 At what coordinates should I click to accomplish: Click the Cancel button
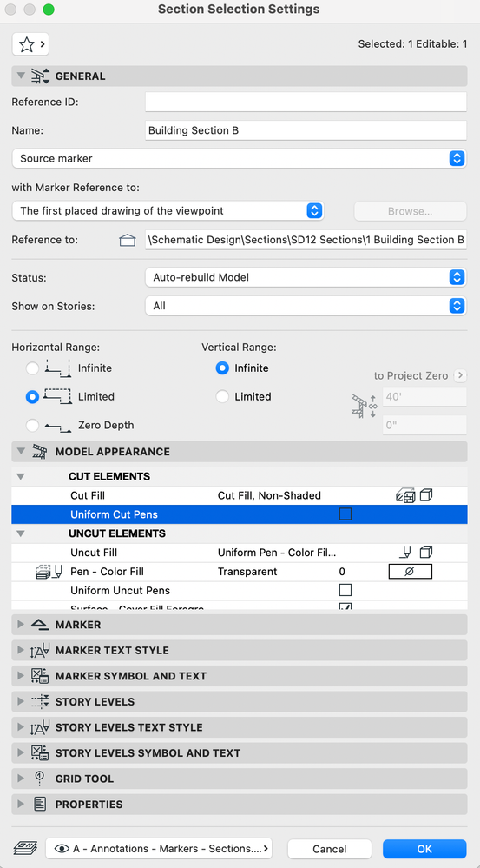click(330, 849)
